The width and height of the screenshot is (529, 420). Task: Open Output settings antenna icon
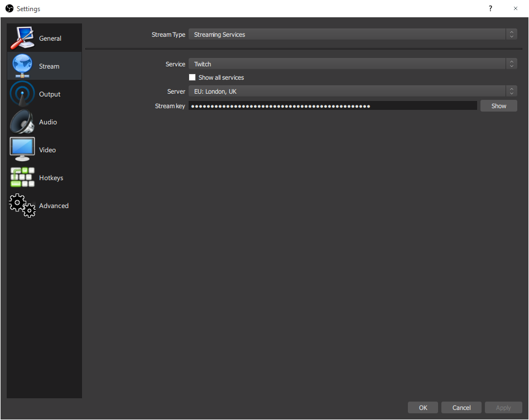coord(22,94)
